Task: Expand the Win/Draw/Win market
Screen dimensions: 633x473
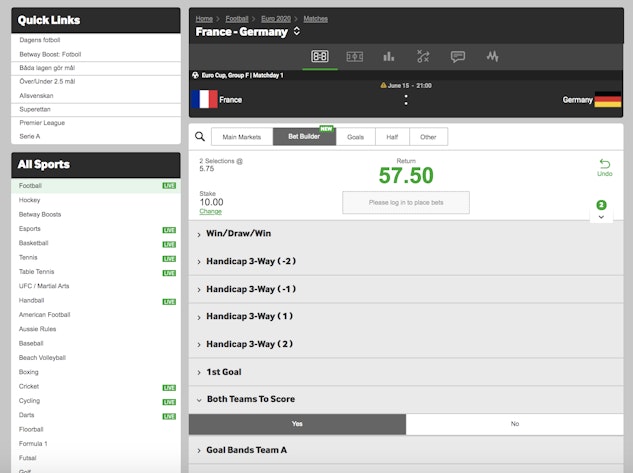Action: [x=406, y=234]
